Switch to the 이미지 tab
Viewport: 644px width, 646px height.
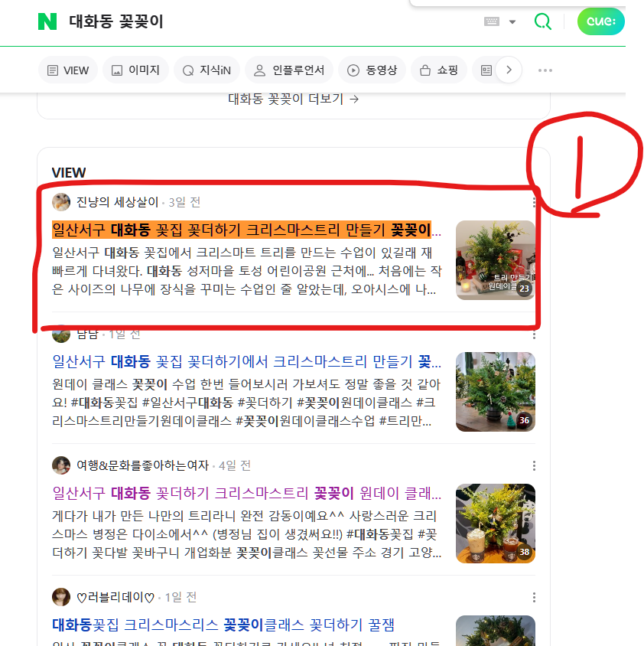(136, 70)
